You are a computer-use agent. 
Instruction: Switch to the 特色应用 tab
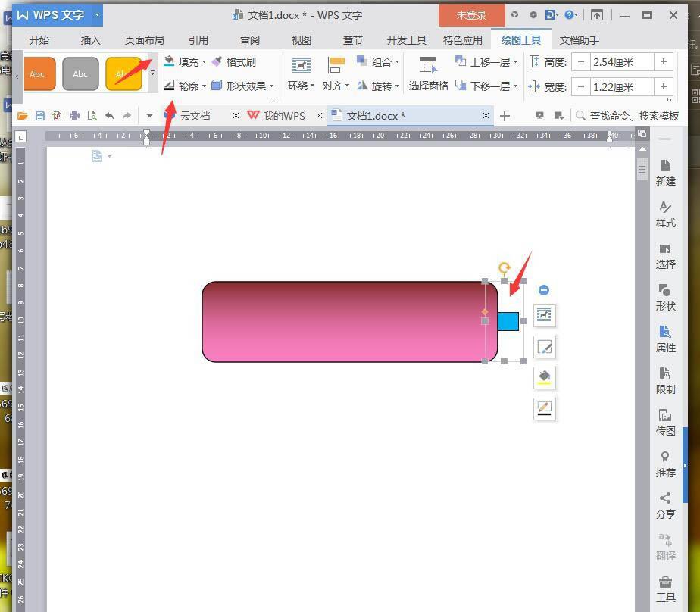tap(462, 40)
